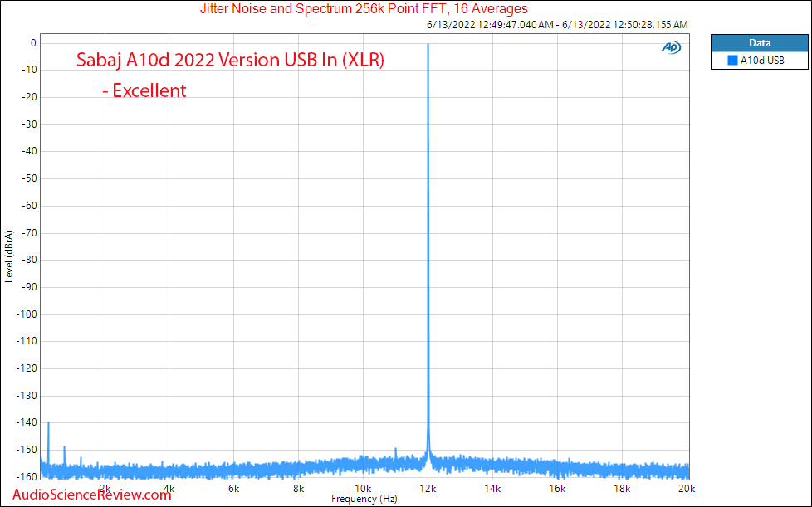Screen dimensions: 812x507
Task: Click the 'Frequency (Hz)' X-axis label
Action: click(364, 499)
